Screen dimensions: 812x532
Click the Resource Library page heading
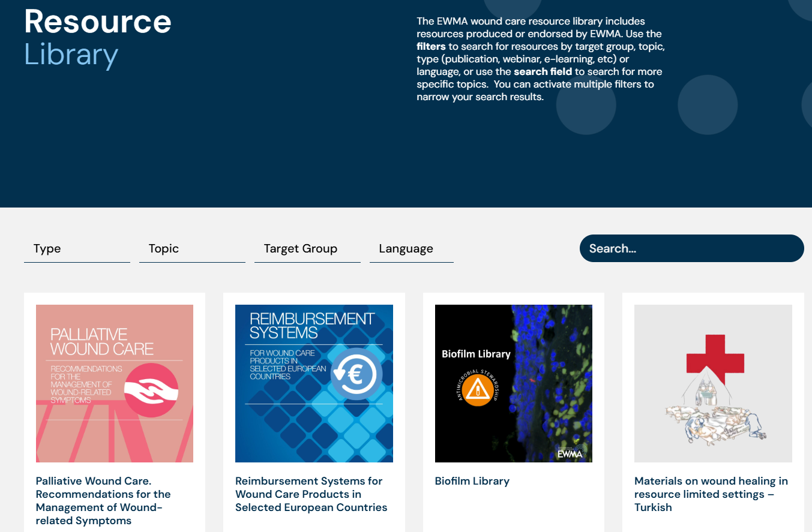[x=97, y=36]
